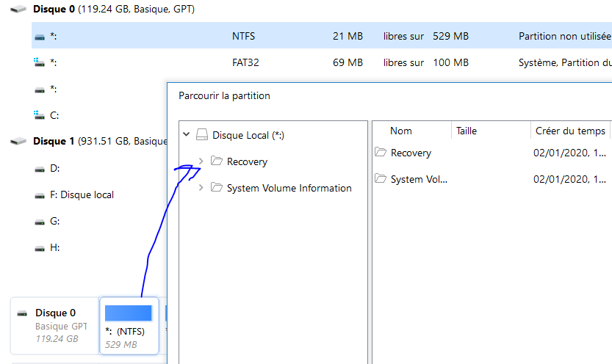The height and width of the screenshot is (364, 612).
Task: Expand the Recovery folder tree node
Action: [x=201, y=161]
